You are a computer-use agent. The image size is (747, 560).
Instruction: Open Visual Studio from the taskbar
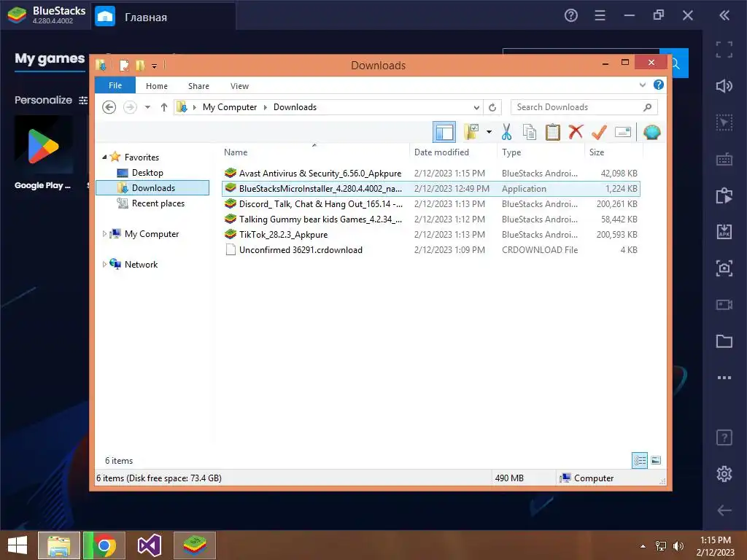[x=150, y=545]
